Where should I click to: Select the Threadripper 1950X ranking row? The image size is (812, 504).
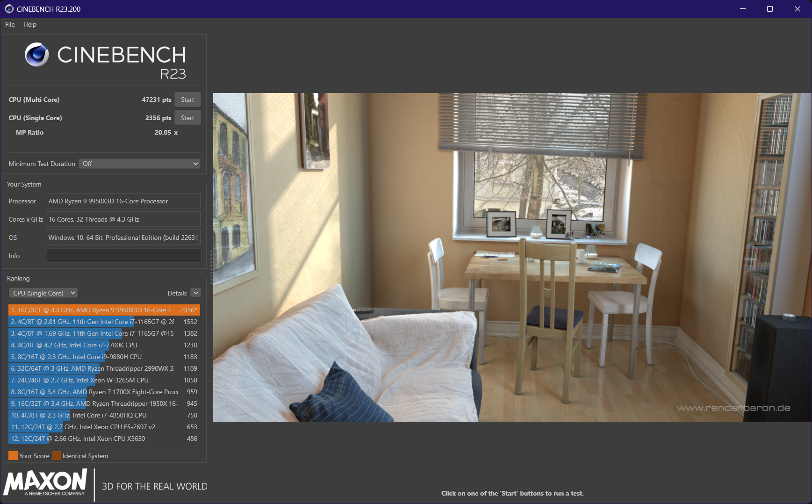tap(104, 403)
